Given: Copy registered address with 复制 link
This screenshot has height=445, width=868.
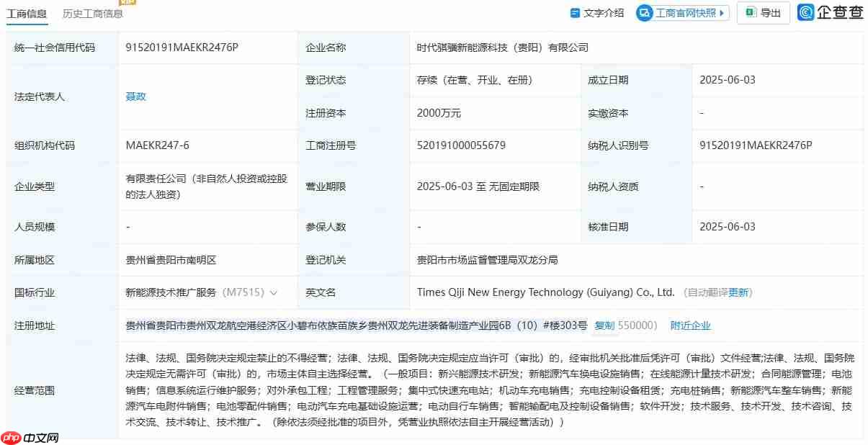Looking at the screenshot, I should pos(604,325).
